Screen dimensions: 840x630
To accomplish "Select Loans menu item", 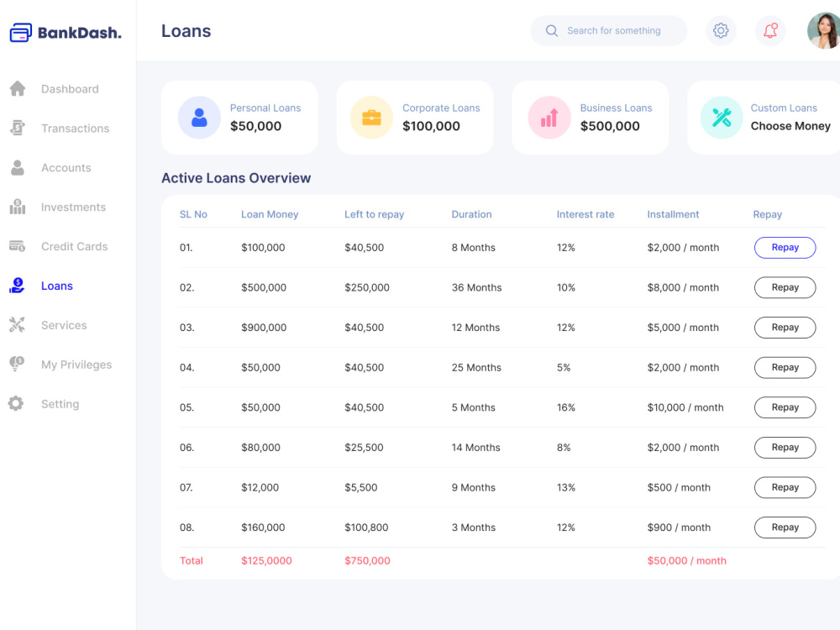I will [57, 286].
